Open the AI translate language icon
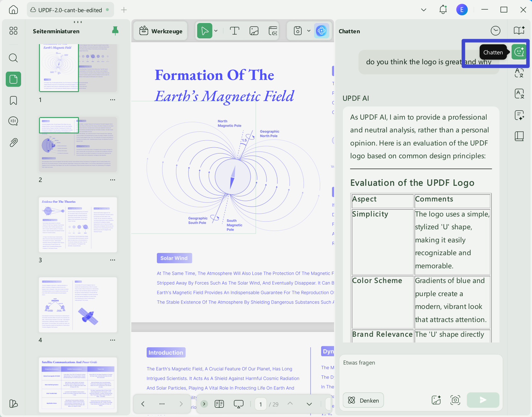 [x=519, y=73]
